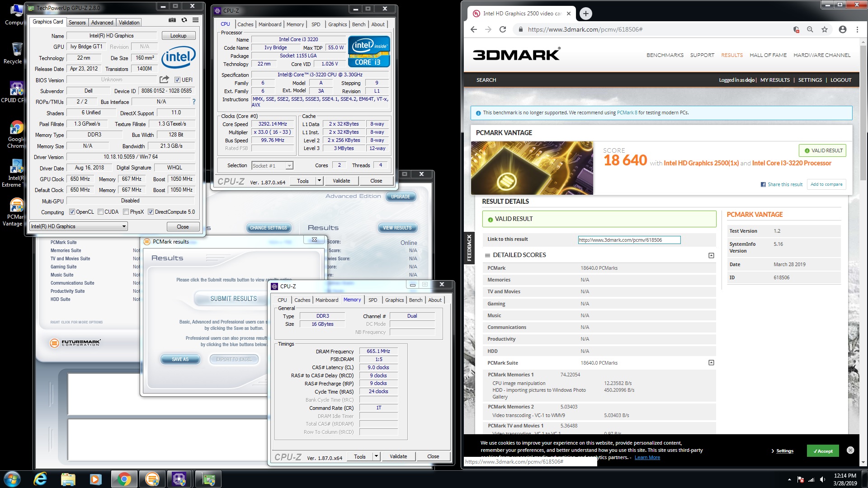The width and height of the screenshot is (868, 488).
Task: Click Save As button in PCMark results
Action: 180,359
